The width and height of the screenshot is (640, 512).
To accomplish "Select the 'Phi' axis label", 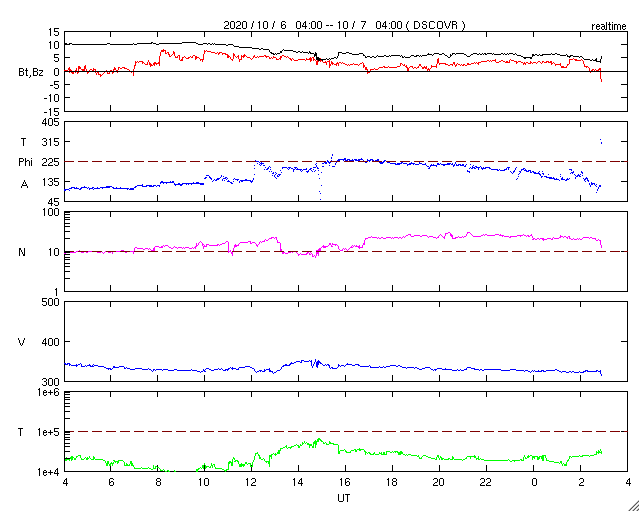I will pos(25,163).
